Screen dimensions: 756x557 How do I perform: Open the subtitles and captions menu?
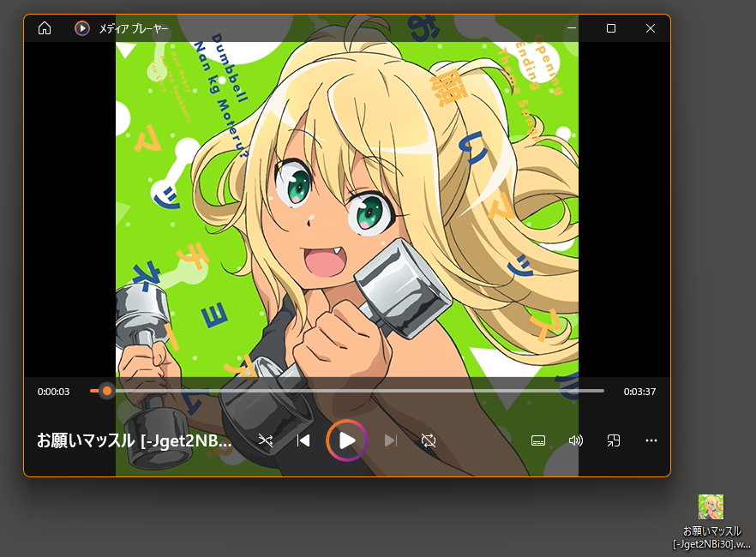(x=538, y=440)
